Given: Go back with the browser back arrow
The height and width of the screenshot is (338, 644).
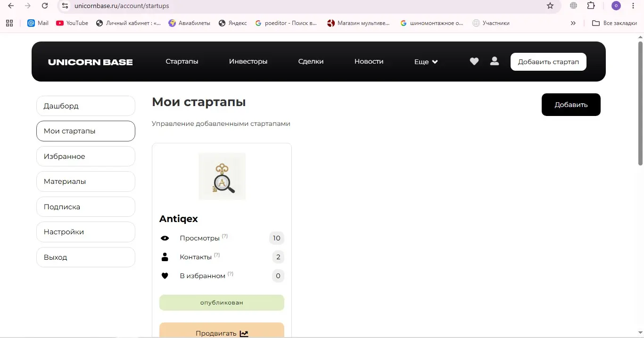Looking at the screenshot, I should point(11,6).
